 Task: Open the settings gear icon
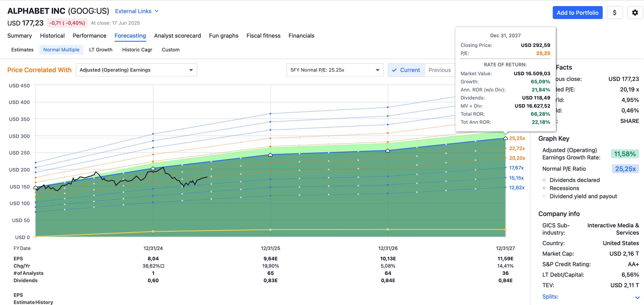click(x=635, y=13)
